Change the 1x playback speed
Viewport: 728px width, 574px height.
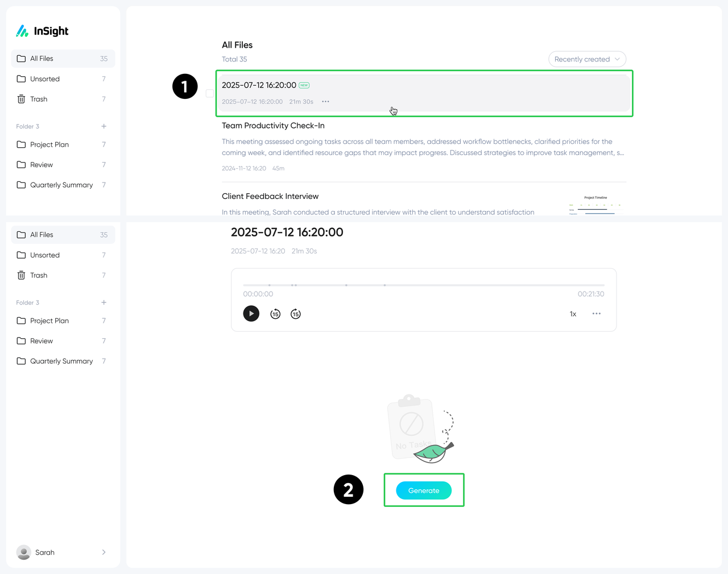click(x=573, y=314)
